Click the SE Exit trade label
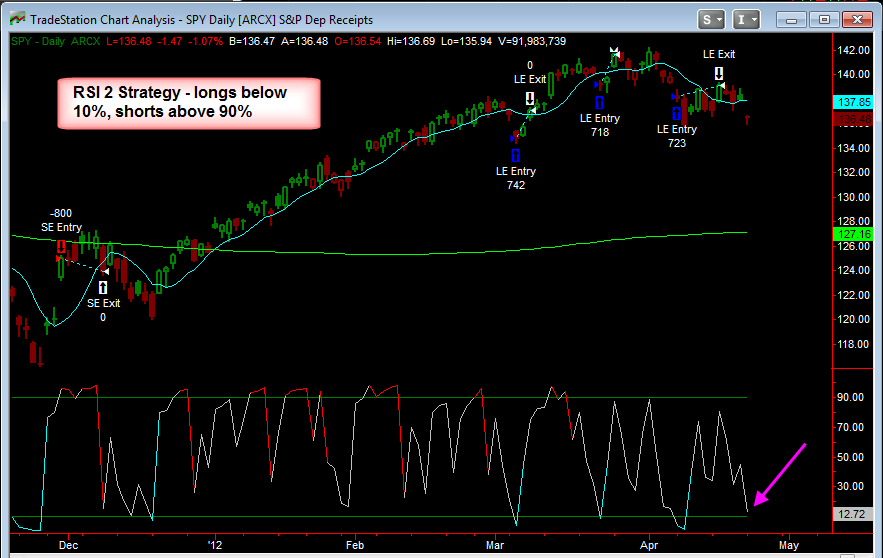 [104, 303]
